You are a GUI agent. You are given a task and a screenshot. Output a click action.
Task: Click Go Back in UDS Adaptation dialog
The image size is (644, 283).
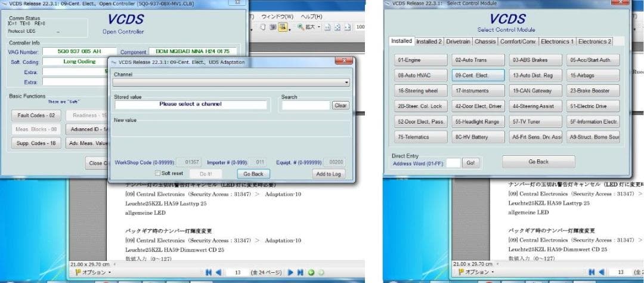[253, 174]
